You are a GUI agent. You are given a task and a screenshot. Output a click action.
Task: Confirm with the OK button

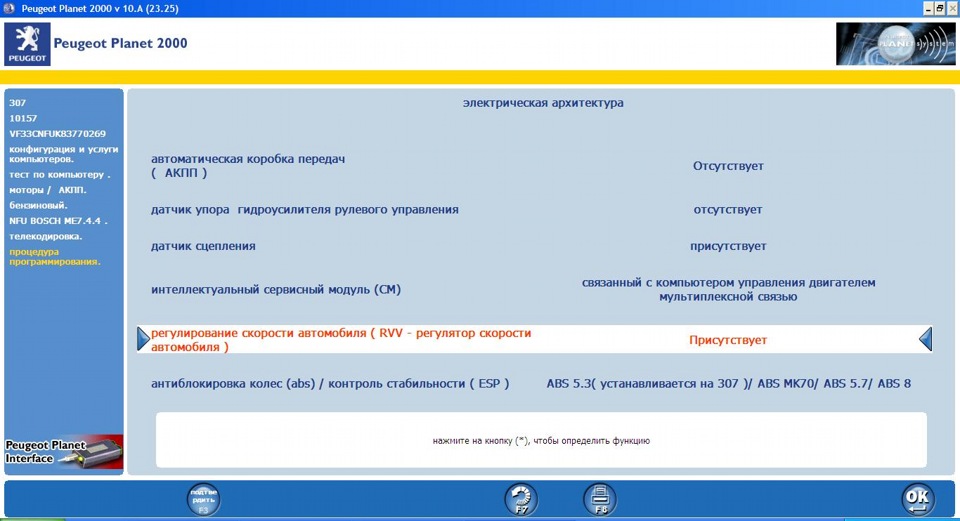pos(918,500)
